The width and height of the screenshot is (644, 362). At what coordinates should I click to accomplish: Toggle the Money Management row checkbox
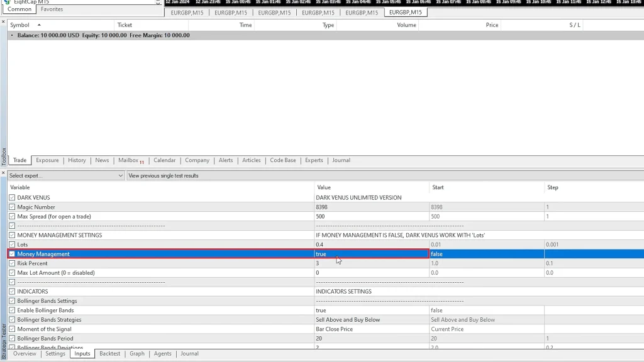[x=12, y=254]
